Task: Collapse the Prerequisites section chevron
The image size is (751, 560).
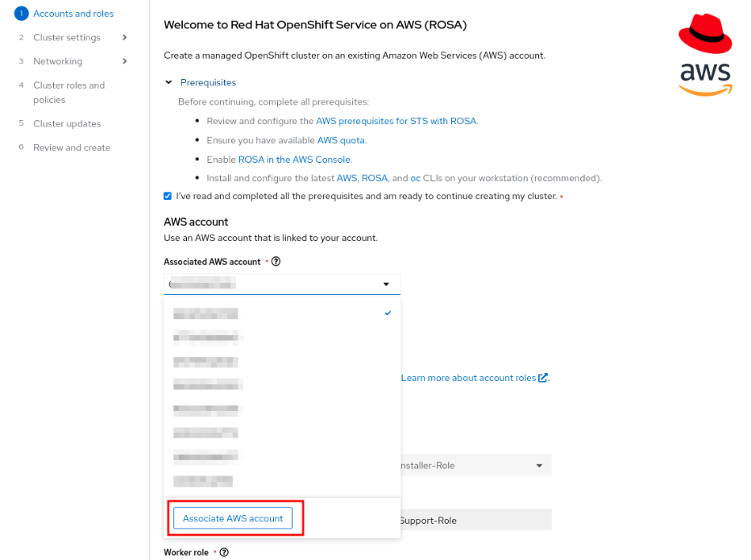Action: 168,82
